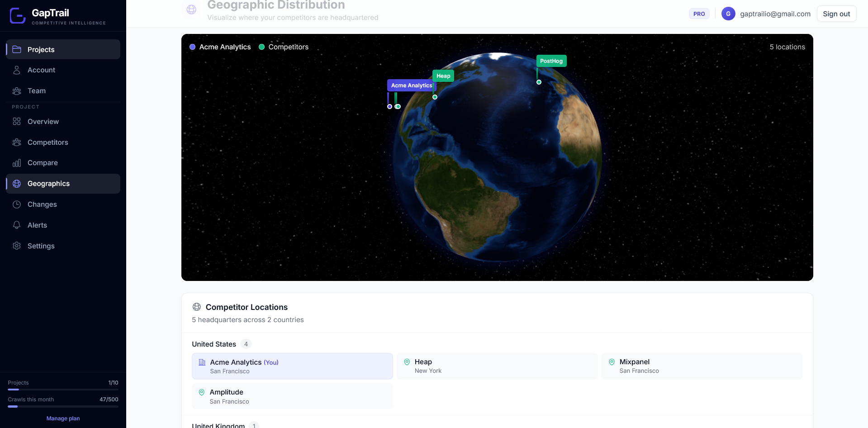This screenshot has height=428, width=868.
Task: Open the Changes section
Action: (x=63, y=204)
